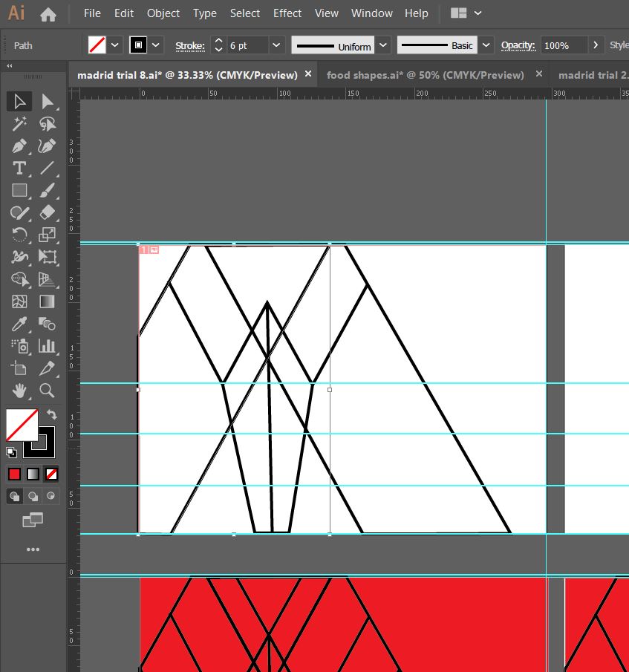629x672 pixels.
Task: Set paint mode to None
Action: pyautogui.click(x=51, y=474)
